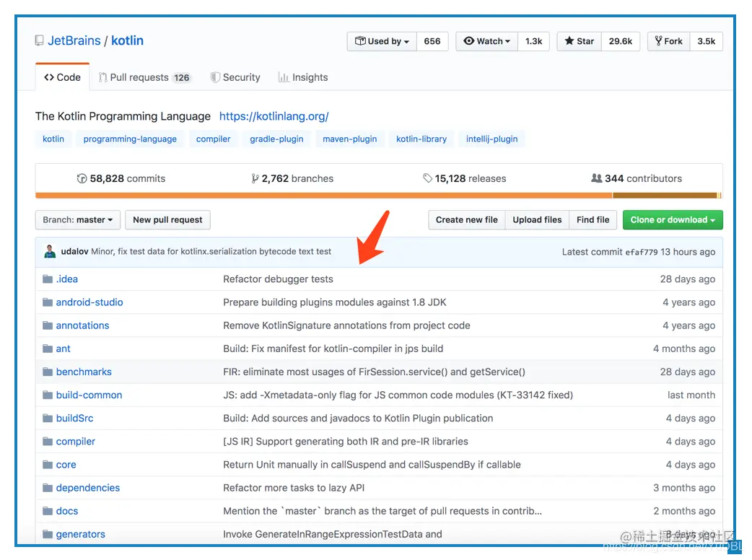This screenshot has height=560, width=752.
Task: Click the 3.5k forks count
Action: (x=707, y=41)
